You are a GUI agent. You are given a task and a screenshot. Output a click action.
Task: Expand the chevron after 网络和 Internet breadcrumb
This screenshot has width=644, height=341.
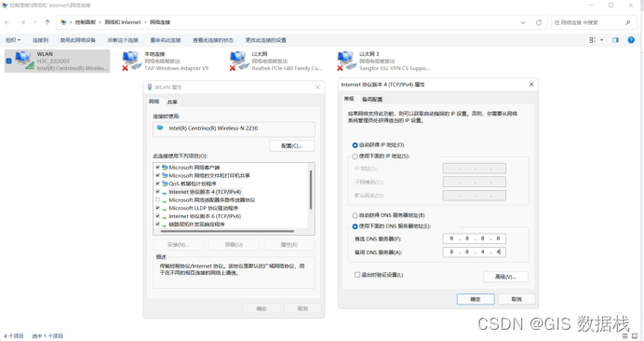point(145,22)
